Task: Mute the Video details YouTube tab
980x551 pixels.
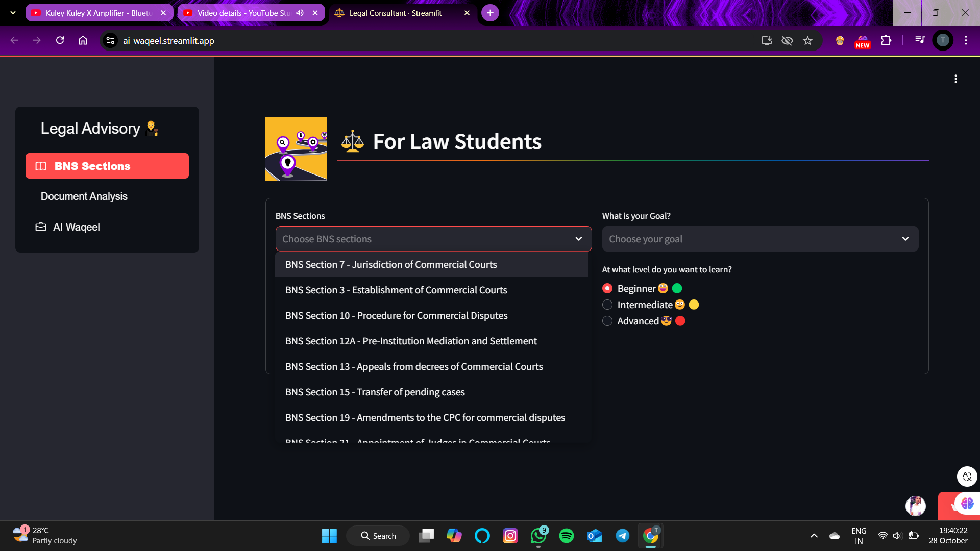Action: [300, 13]
